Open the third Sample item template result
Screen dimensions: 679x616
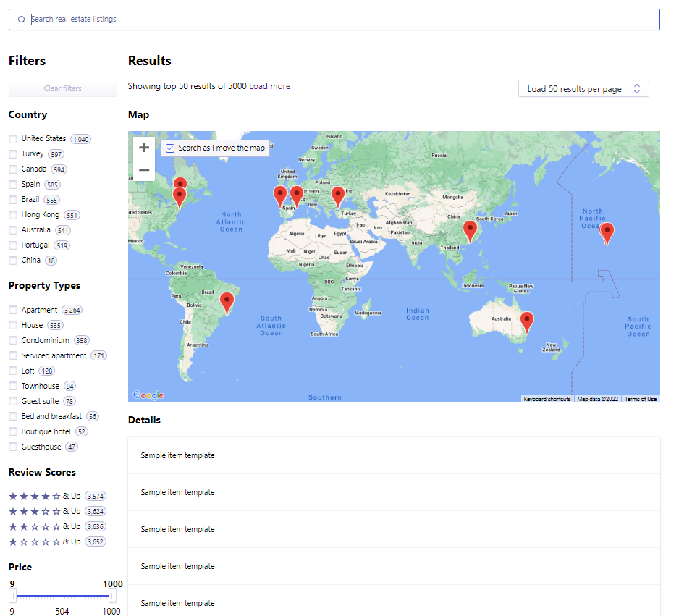(x=394, y=529)
